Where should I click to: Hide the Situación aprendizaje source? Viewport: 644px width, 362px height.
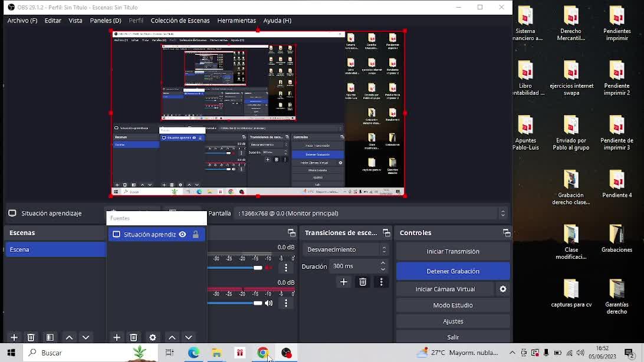pos(183,234)
